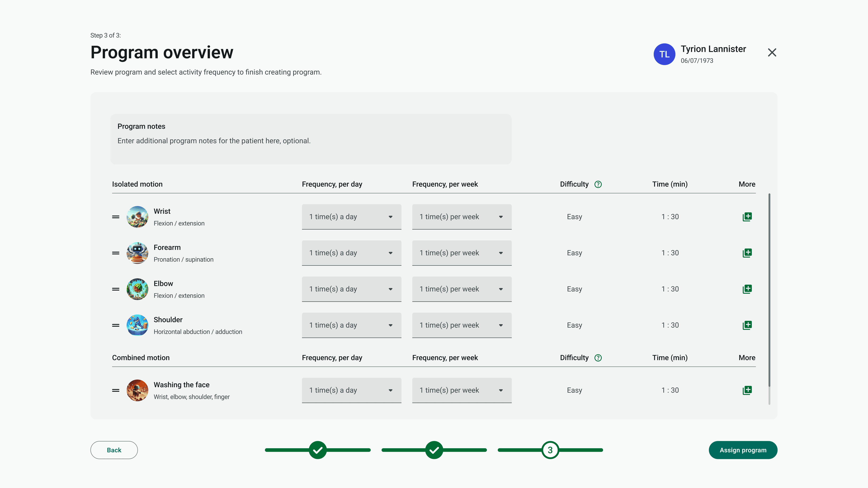Click the add icon for Shoulder row
868x488 pixels.
click(x=747, y=325)
